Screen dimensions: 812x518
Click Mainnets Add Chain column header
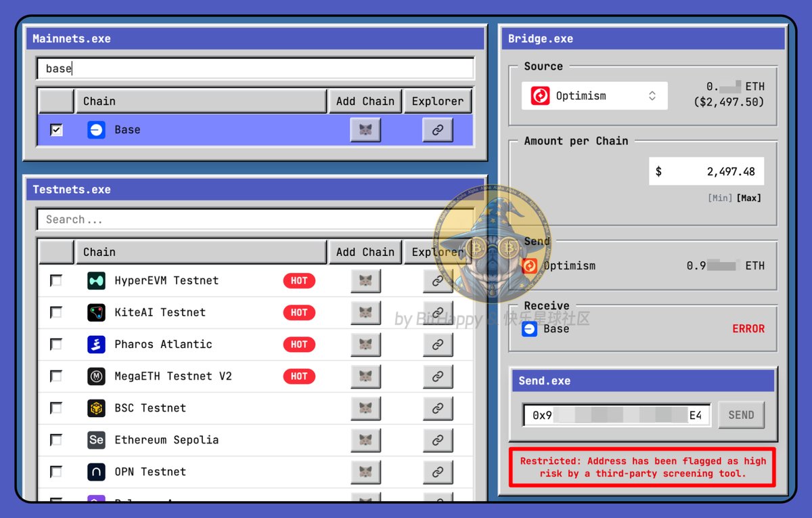365,101
